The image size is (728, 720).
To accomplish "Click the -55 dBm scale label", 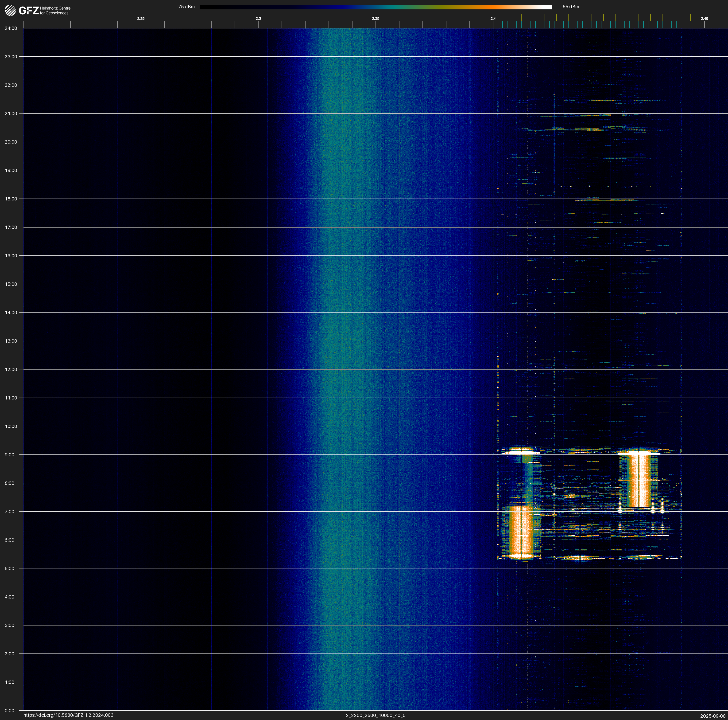I will [x=570, y=7].
